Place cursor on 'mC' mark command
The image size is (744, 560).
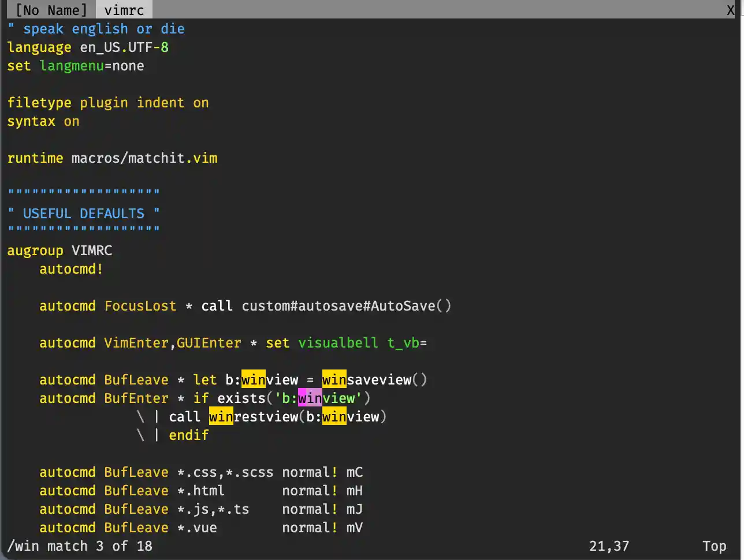click(354, 472)
